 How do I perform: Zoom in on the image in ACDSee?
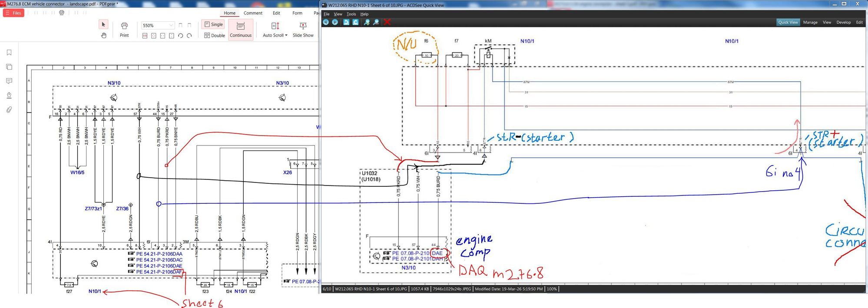coord(367,22)
